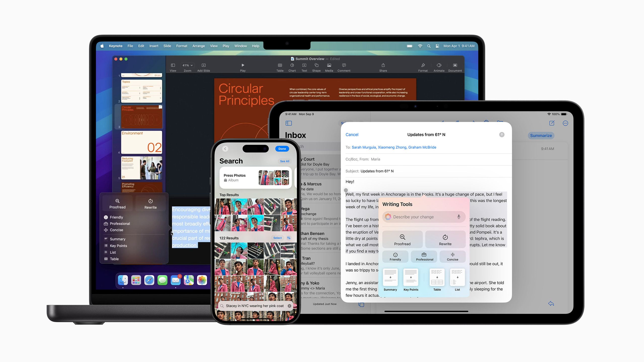Click the Describe your change input field
This screenshot has width=644, height=362.
423,217
